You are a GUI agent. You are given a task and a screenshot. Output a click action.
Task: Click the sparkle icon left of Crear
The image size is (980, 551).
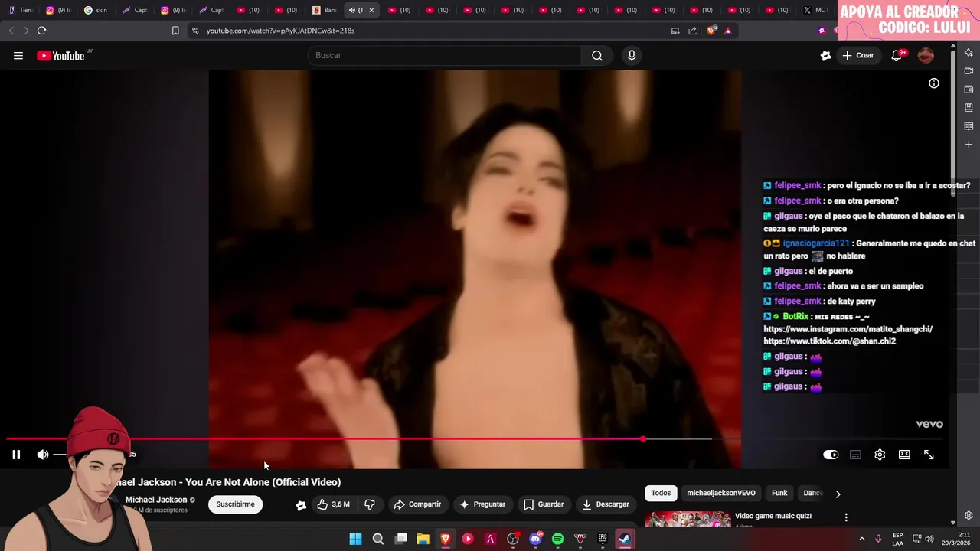(825, 55)
